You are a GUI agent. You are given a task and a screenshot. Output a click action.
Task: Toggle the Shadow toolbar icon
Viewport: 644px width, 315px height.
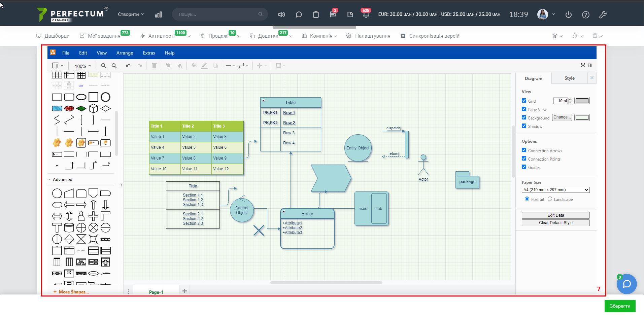tap(215, 66)
